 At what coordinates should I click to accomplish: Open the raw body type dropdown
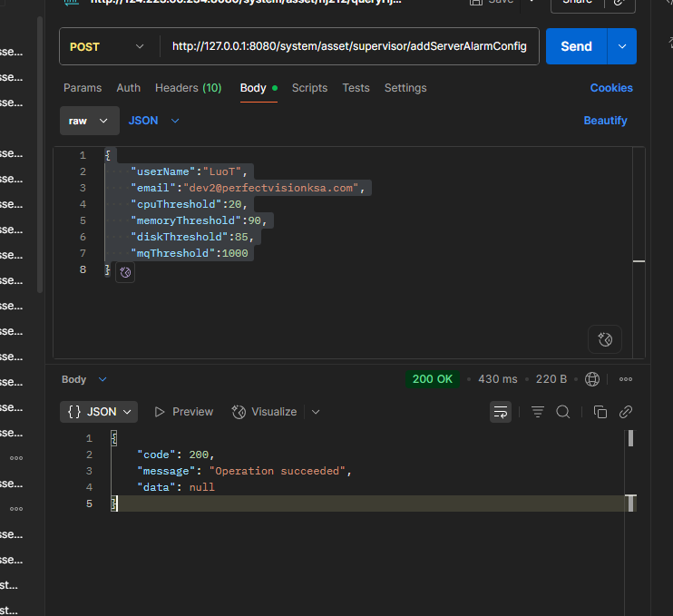pyautogui.click(x=89, y=121)
